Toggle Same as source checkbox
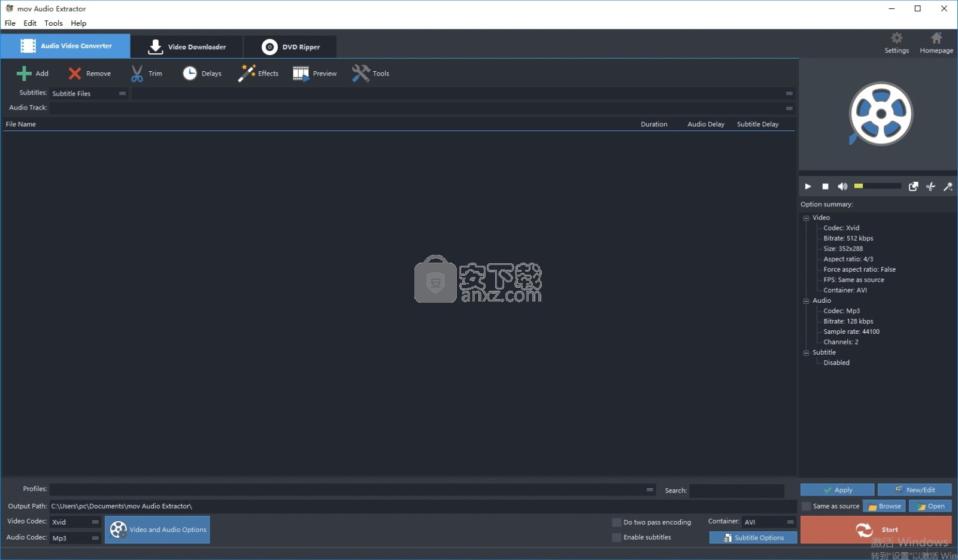958x560 pixels. (x=806, y=506)
